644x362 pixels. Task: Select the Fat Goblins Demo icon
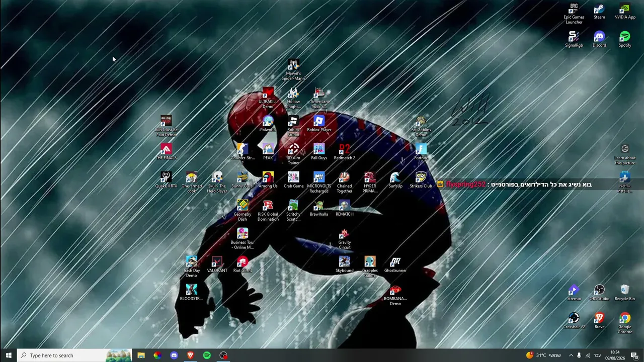pos(421,127)
